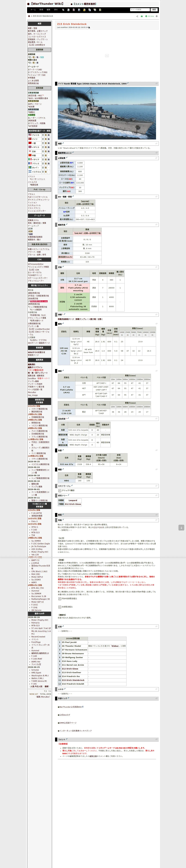Open the アメリカ 空 aircraft link
This screenshot has height=868, width=186.
[43, 135]
